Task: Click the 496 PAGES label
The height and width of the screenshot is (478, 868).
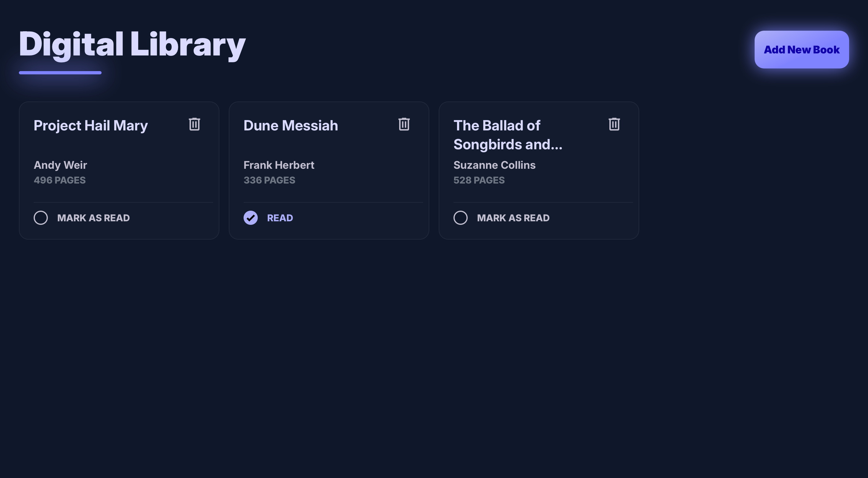Action: [60, 180]
